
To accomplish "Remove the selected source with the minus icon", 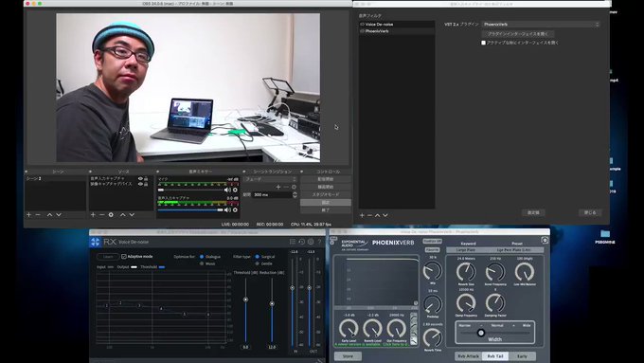I will coord(102,214).
